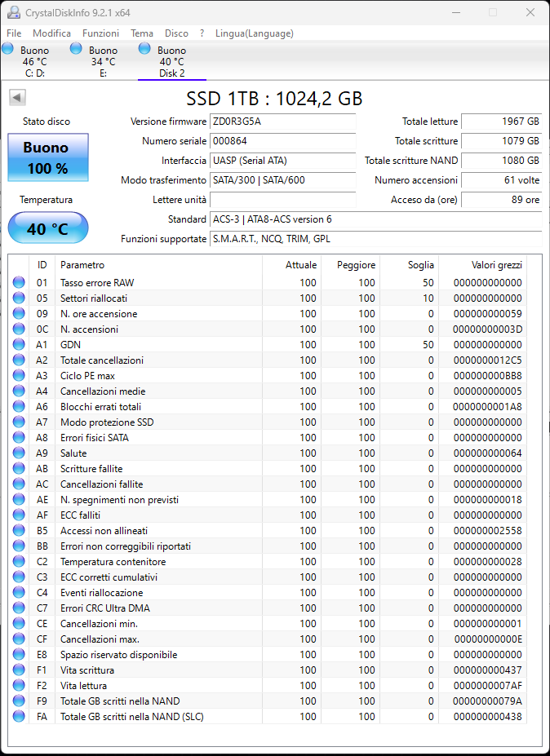Screen dimensions: 550x756
Task: Click the Interfaccia field UASP (Serial ATA)
Action: [282, 161]
